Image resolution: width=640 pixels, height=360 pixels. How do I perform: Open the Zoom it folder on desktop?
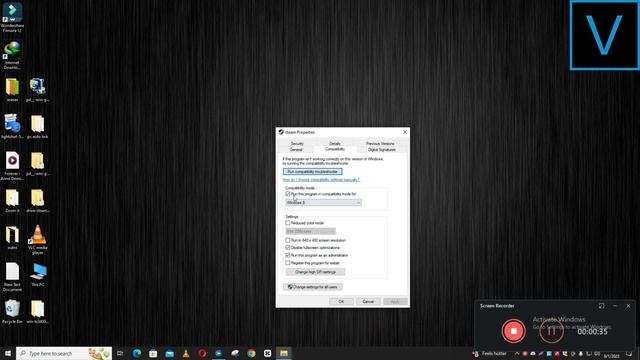[12, 200]
